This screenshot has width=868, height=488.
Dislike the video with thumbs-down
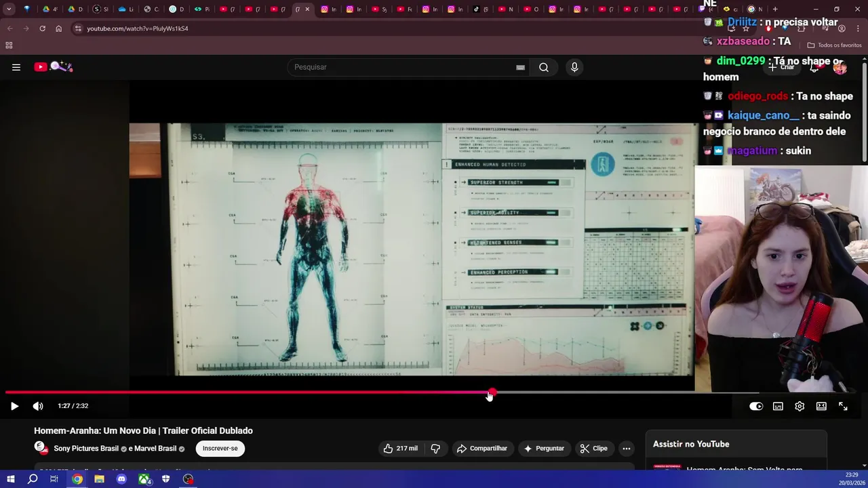click(x=435, y=448)
